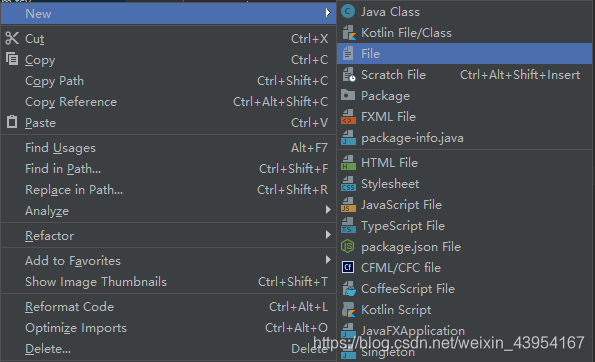Click the package.json Node.js icon

[x=348, y=247]
